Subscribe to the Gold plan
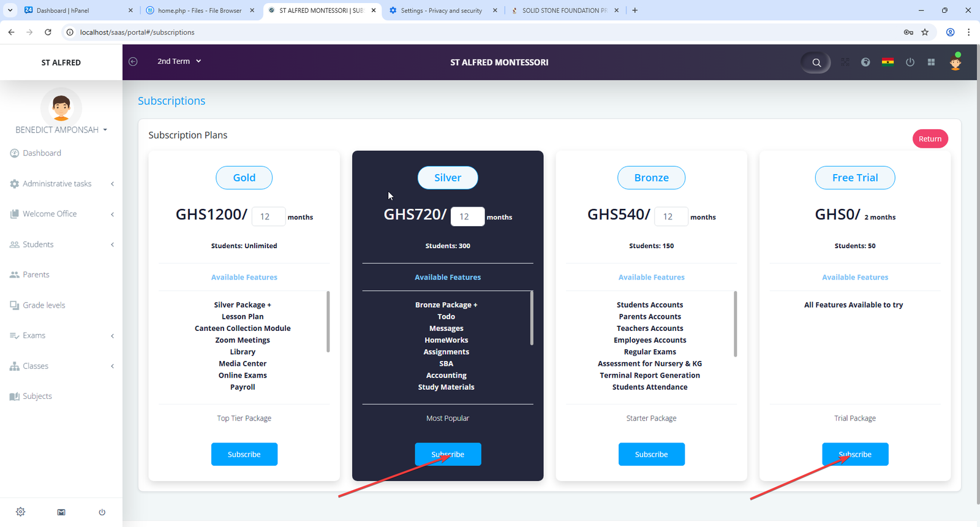980x527 pixels. click(244, 454)
